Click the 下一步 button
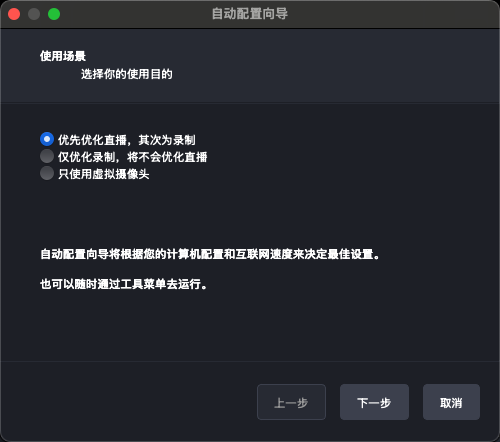Image resolution: width=500 pixels, height=442 pixels. point(374,402)
